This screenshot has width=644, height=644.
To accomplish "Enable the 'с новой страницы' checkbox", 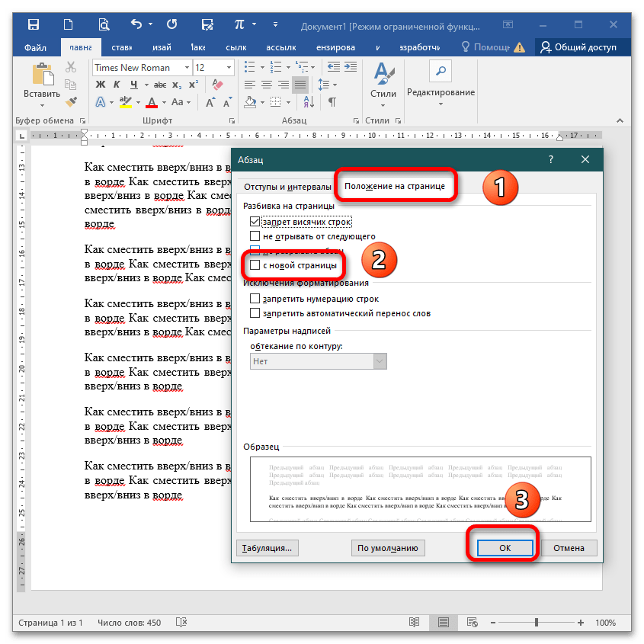I will [255, 265].
